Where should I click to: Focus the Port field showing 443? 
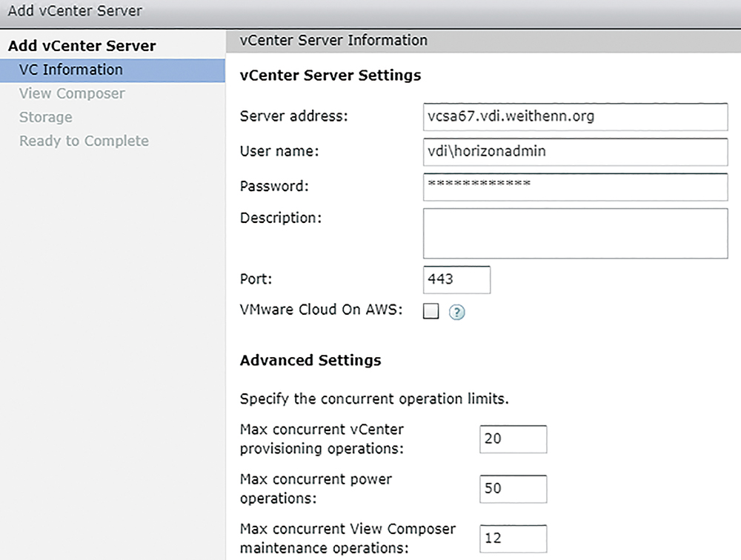coord(456,280)
